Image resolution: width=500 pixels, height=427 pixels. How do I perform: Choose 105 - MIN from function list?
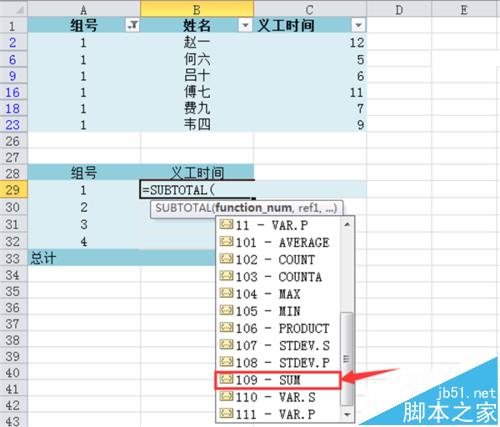278,311
